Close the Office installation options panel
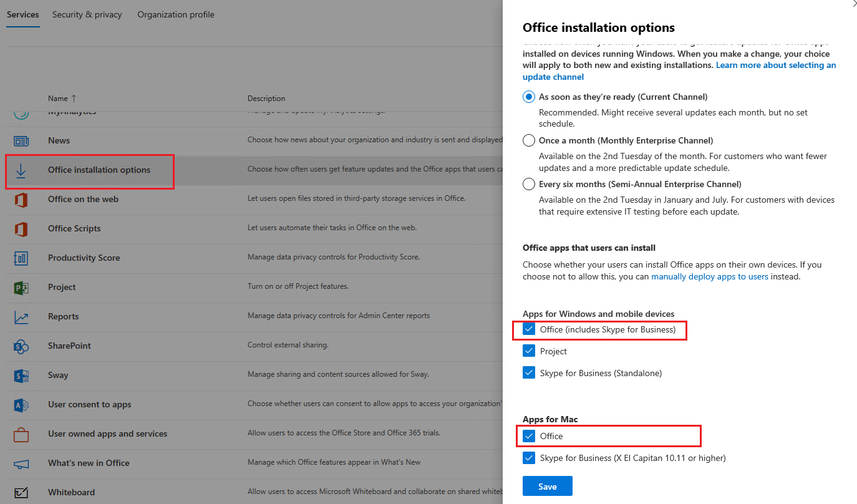The height and width of the screenshot is (504, 857). coord(853,3)
